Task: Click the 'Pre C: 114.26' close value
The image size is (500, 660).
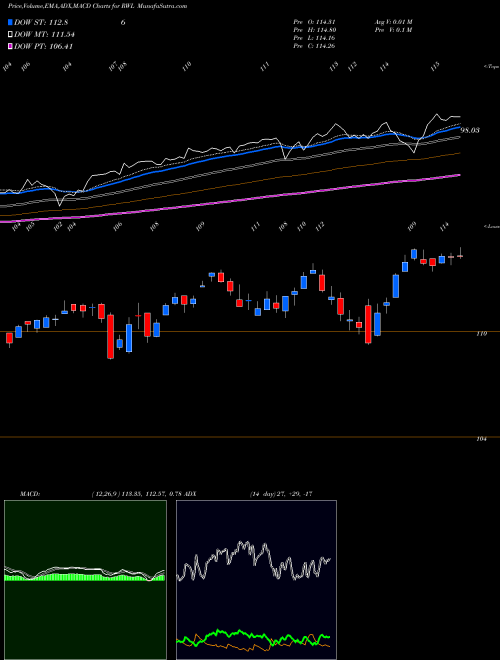Action: click(314, 46)
